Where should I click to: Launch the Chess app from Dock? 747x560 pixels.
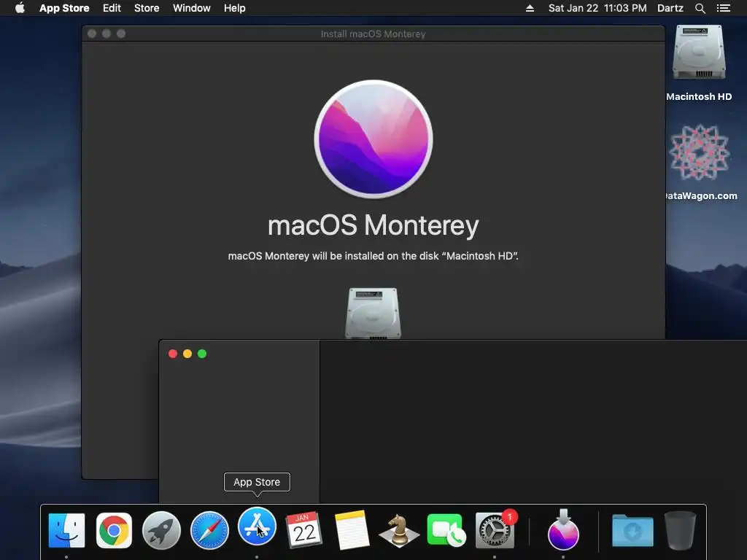pyautogui.click(x=399, y=530)
